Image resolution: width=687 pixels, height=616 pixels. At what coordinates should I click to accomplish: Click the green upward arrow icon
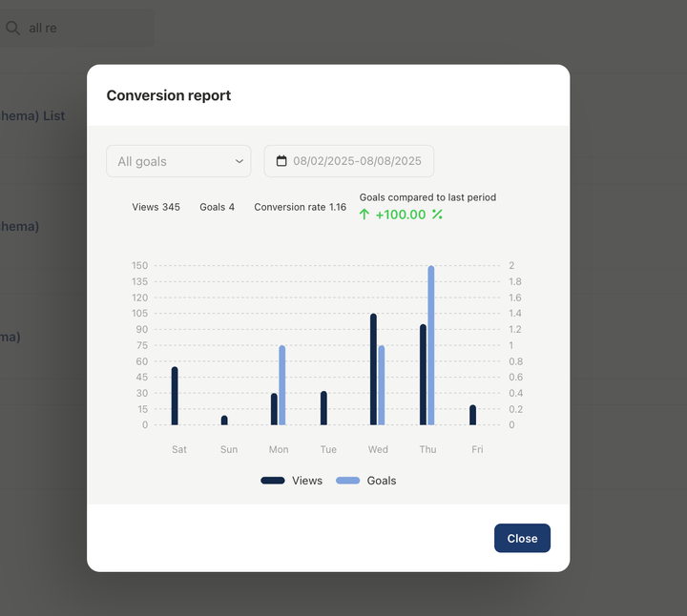(364, 215)
